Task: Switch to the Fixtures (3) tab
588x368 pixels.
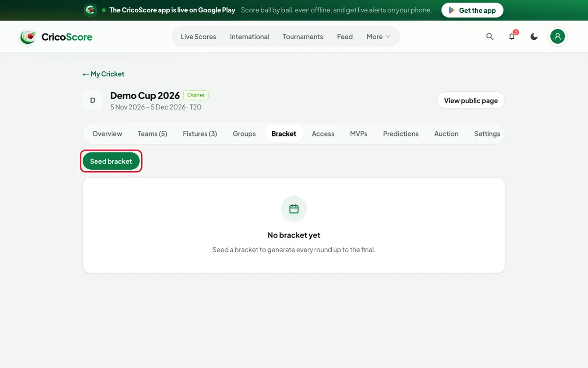Action: pyautogui.click(x=200, y=133)
